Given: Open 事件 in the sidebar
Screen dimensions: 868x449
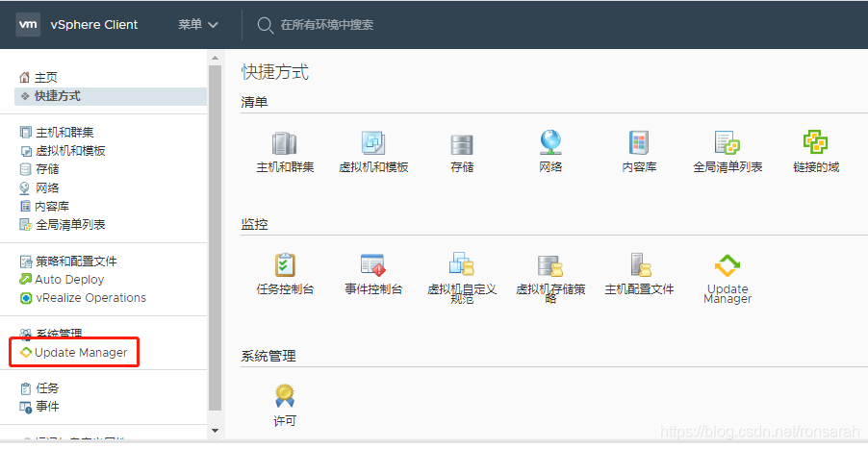Looking at the screenshot, I should point(39,407).
